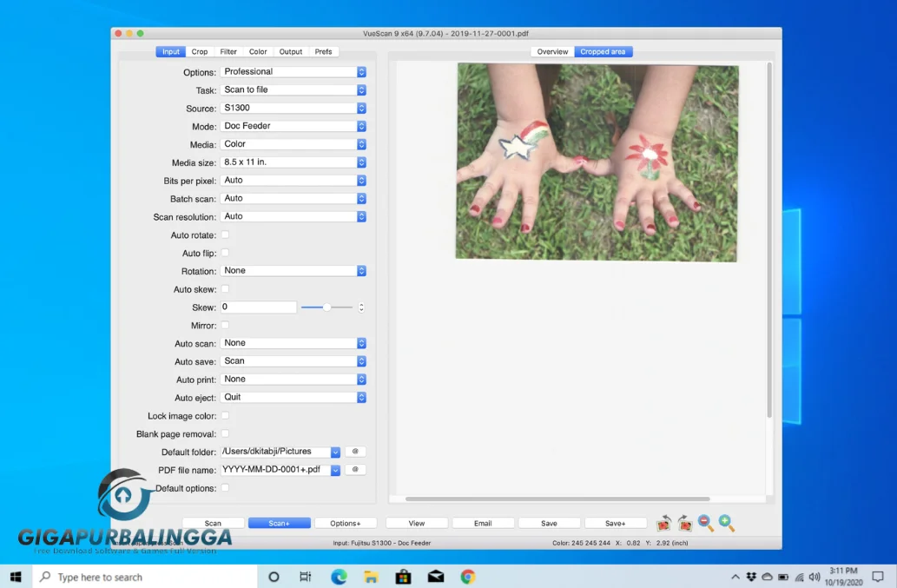Click the Skew slider handle
The height and width of the screenshot is (588, 897).
[326, 307]
